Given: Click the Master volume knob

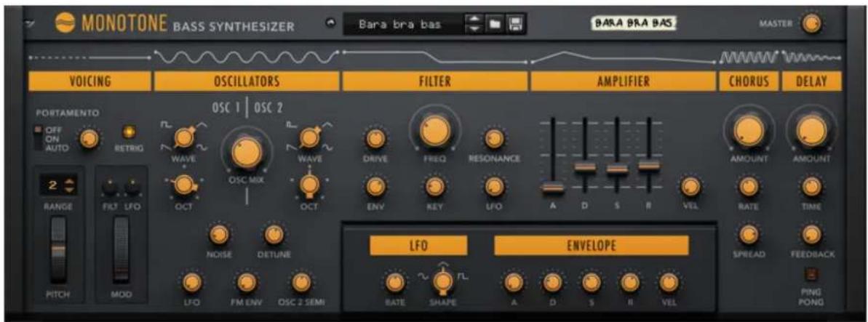Looking at the screenshot, I should (811, 24).
